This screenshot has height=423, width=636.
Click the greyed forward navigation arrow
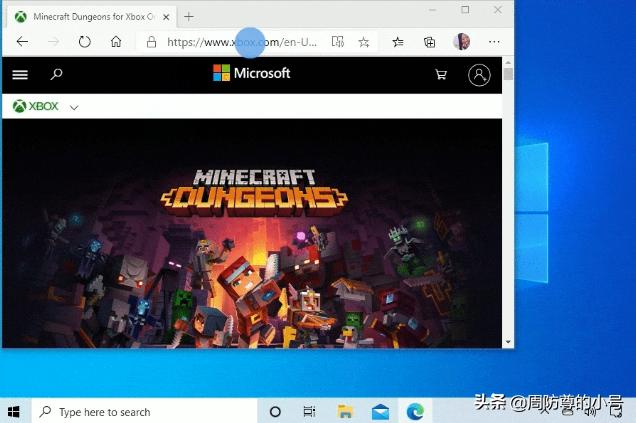54,41
